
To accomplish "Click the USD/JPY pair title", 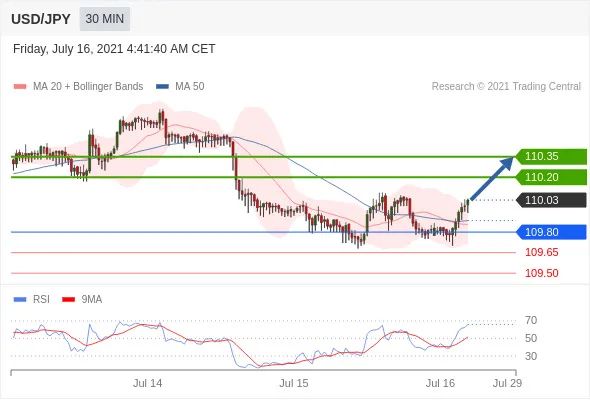I will tap(41, 19).
